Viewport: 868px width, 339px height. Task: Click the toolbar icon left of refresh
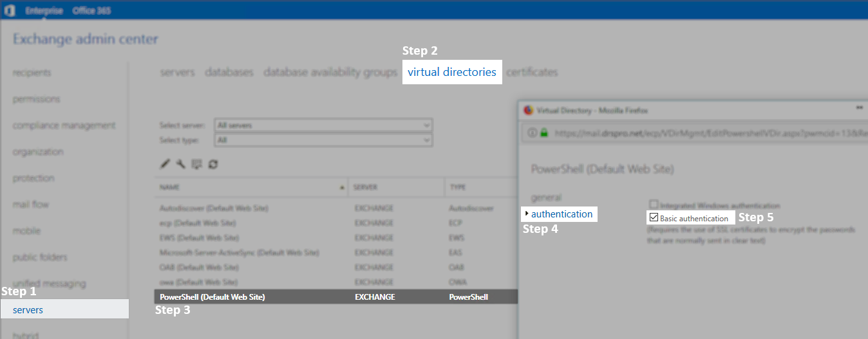pyautogui.click(x=197, y=164)
